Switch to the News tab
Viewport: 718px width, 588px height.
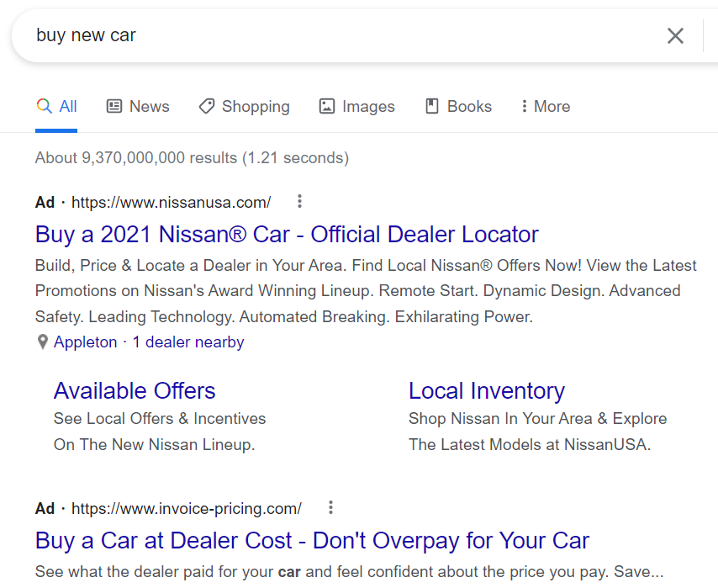[138, 106]
